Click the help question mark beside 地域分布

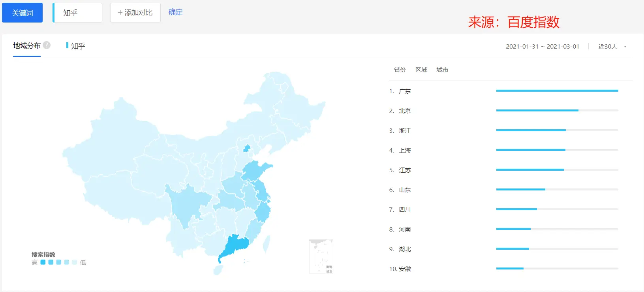click(x=47, y=45)
